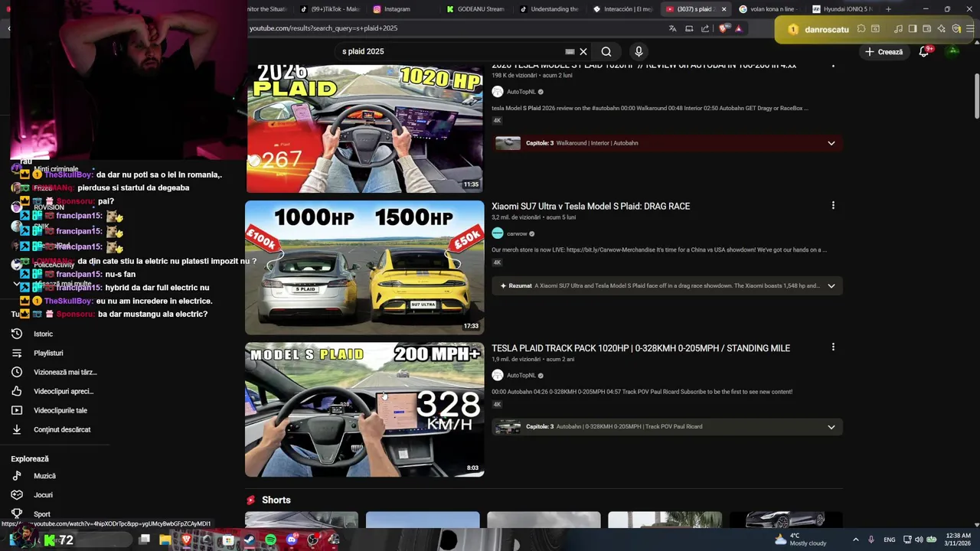Click the YouTube search magnifier button
Image resolution: width=980 pixels, height=551 pixels.
pyautogui.click(x=606, y=51)
